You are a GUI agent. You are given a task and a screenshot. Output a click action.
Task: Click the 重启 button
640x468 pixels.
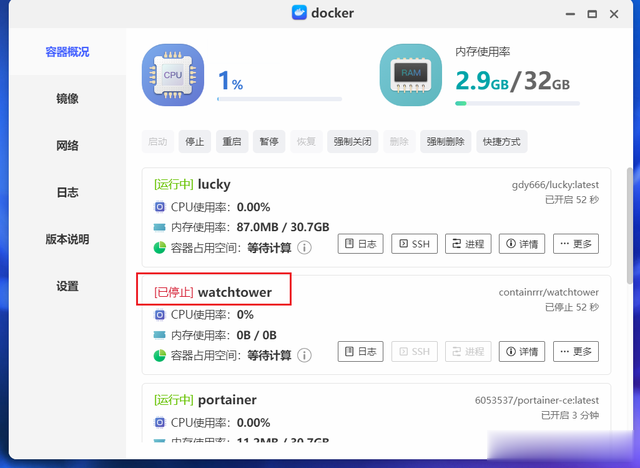[232, 142]
